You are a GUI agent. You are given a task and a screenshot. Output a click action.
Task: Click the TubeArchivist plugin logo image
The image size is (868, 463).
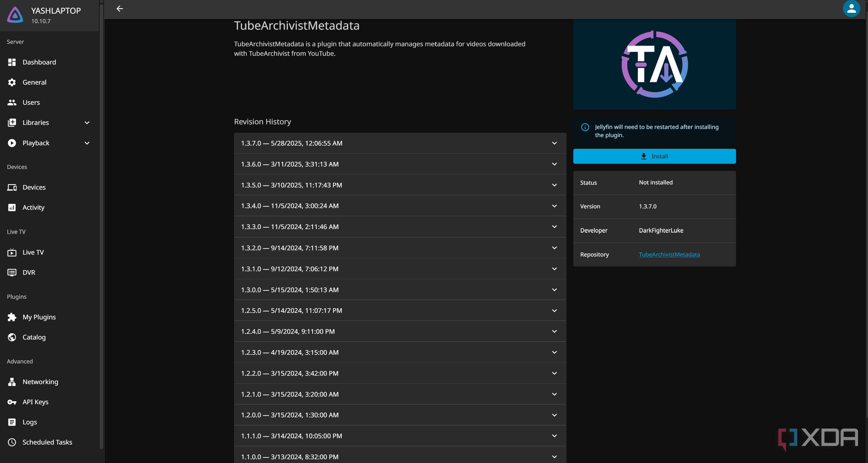[654, 64]
